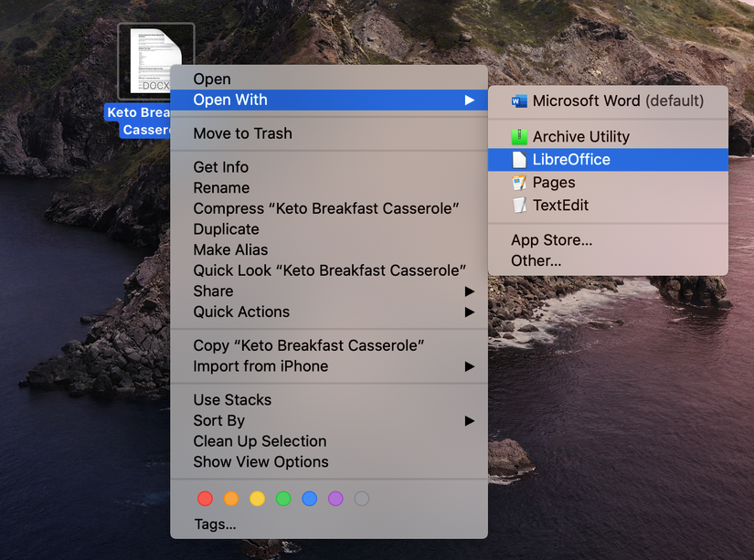Select Archive Utility from Open With submenu

[x=580, y=136]
